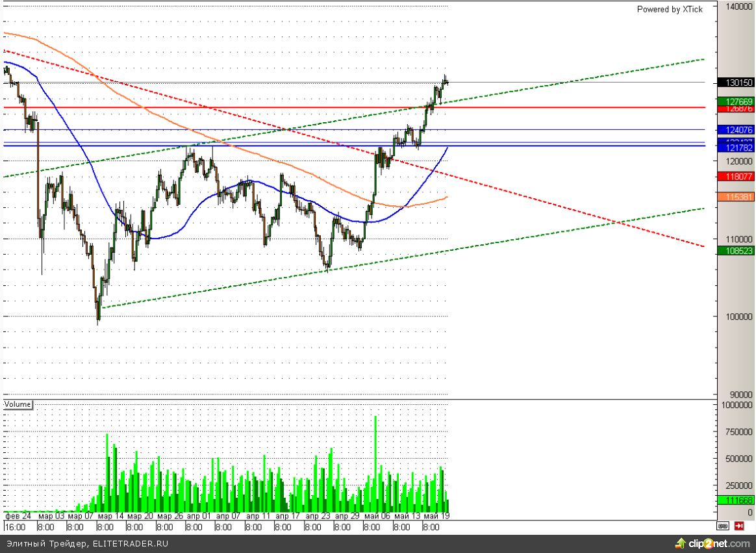
Task: Click the май 06 date label
Action: tap(377, 516)
